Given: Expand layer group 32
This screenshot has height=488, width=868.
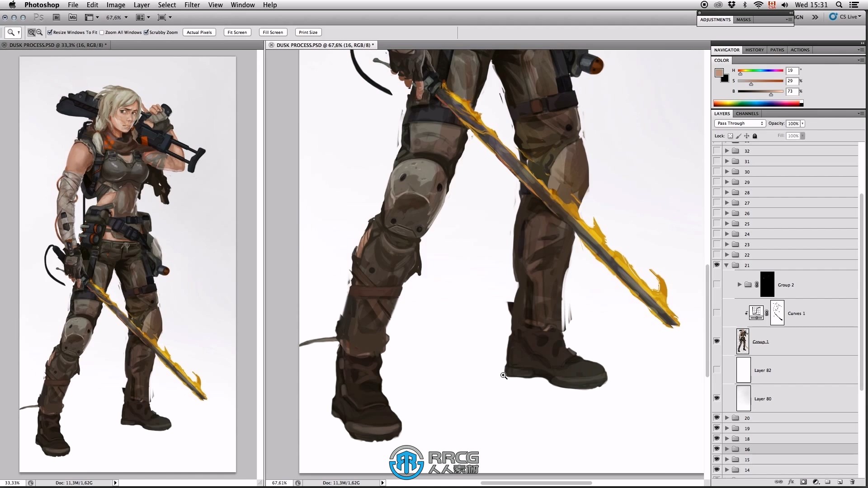Looking at the screenshot, I should coord(727,151).
